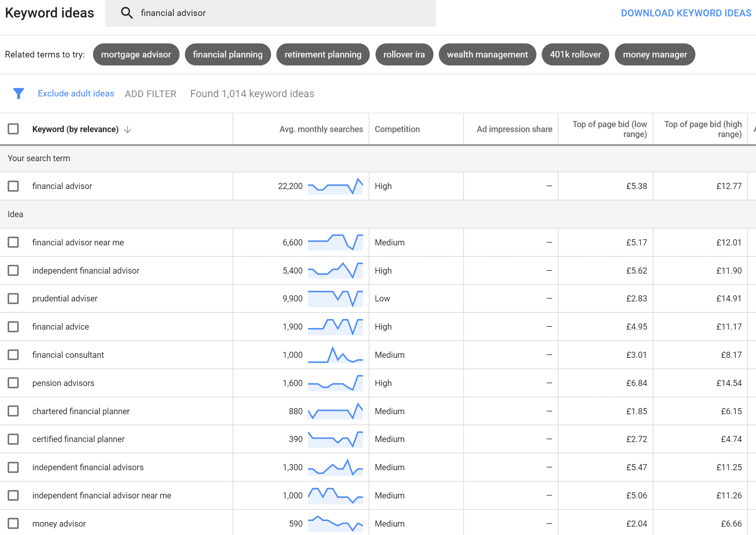Tick checkbox for financial advisor near me
This screenshot has width=756, height=535.
13,242
